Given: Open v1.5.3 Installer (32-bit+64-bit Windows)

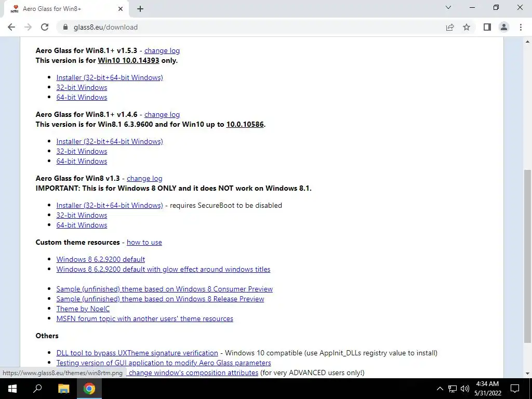Looking at the screenshot, I should pos(110,77).
